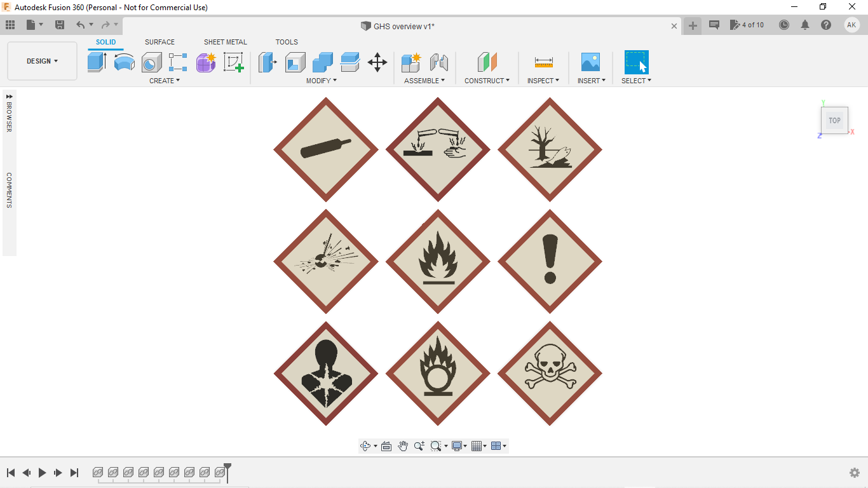
Task: Select the Rectangular Pattern tool
Action: pyautogui.click(x=178, y=62)
